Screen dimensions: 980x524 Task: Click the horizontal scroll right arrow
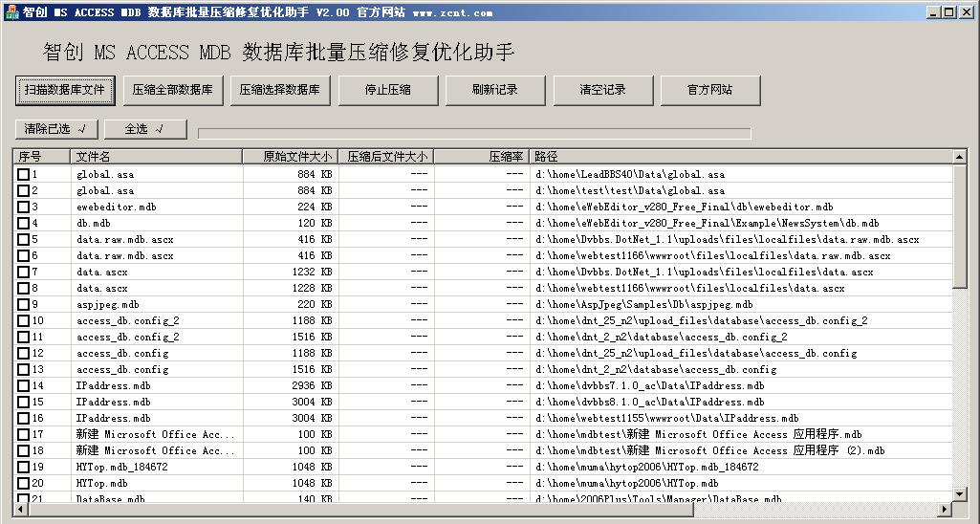pyautogui.click(x=947, y=509)
